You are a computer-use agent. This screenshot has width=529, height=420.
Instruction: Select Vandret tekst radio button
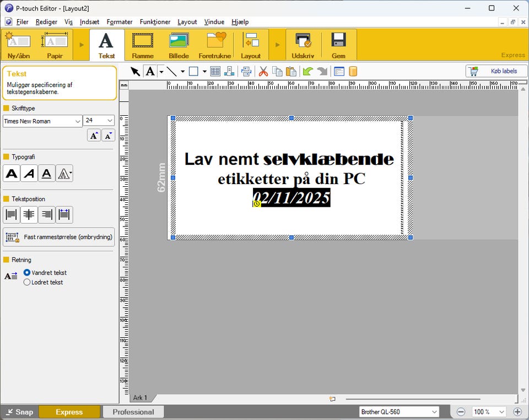coord(27,272)
